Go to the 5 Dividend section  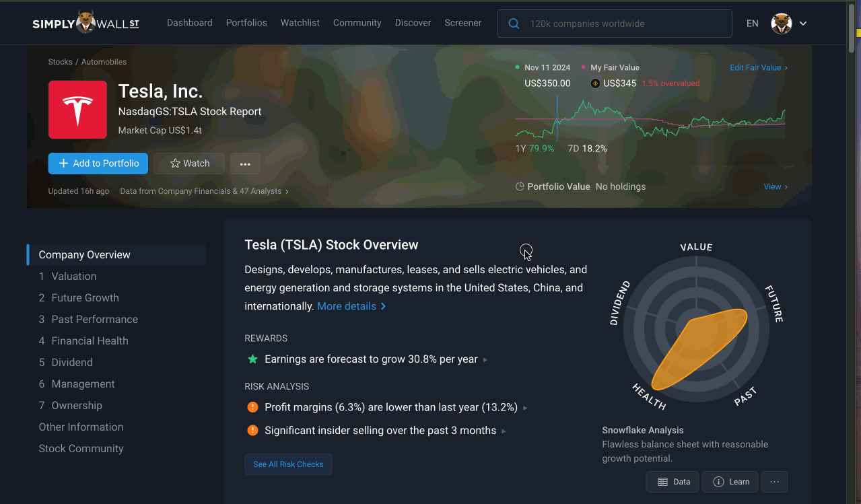65,362
